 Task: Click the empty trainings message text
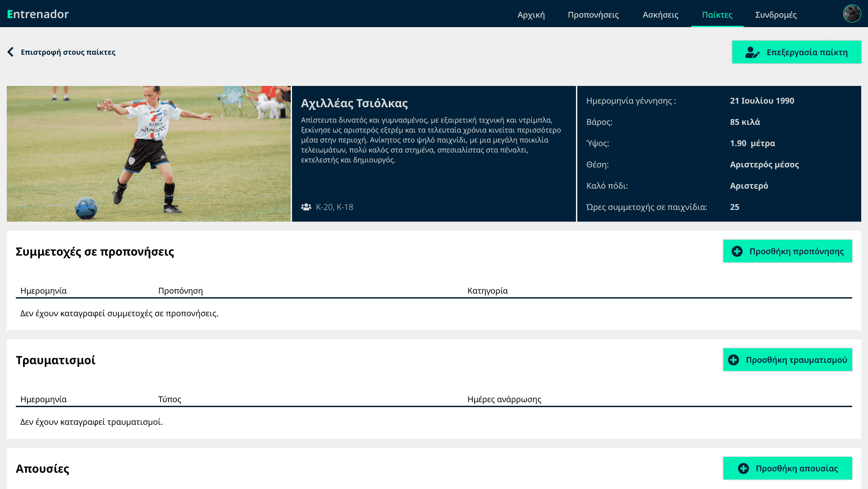coord(119,313)
